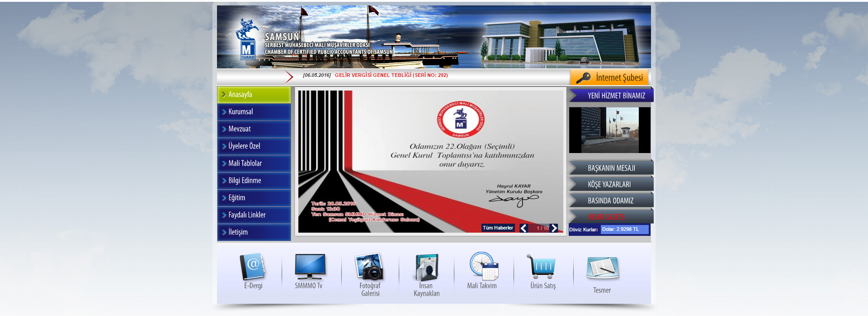The height and width of the screenshot is (316, 868).
Task: Click the Ürün Satış label
Action: point(543,286)
